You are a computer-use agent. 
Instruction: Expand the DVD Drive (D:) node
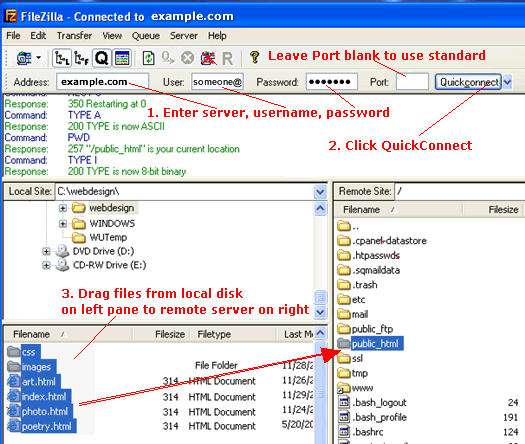[46, 251]
